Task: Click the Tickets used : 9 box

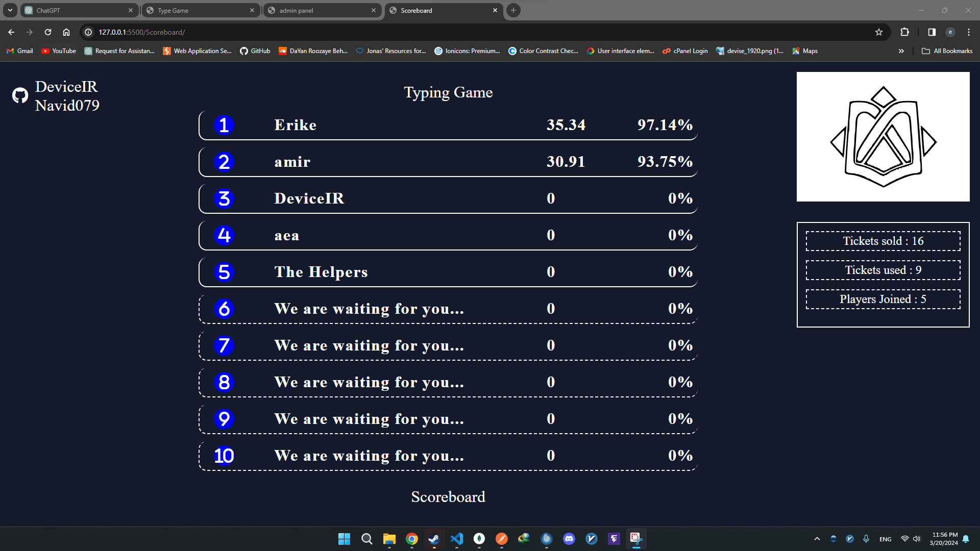Action: click(883, 270)
